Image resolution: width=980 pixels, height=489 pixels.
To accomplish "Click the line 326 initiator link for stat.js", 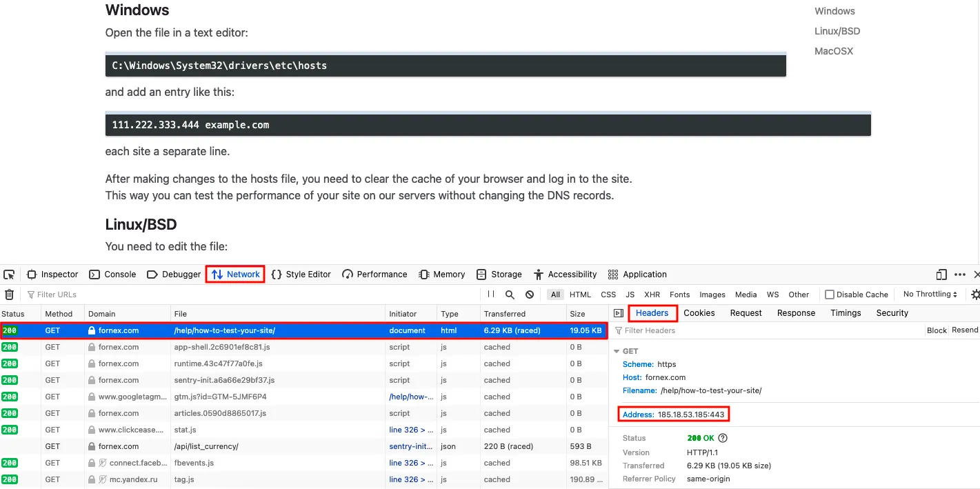I will coord(411,430).
